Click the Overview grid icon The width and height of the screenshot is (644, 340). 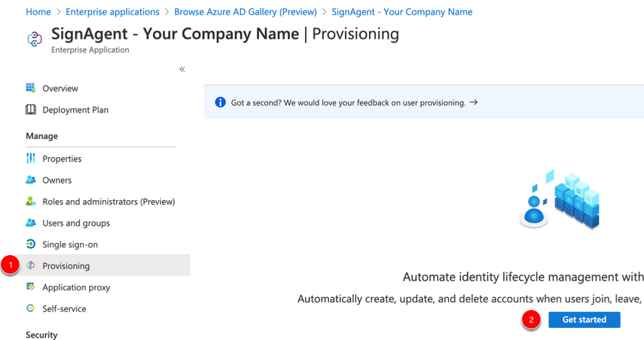coord(30,88)
